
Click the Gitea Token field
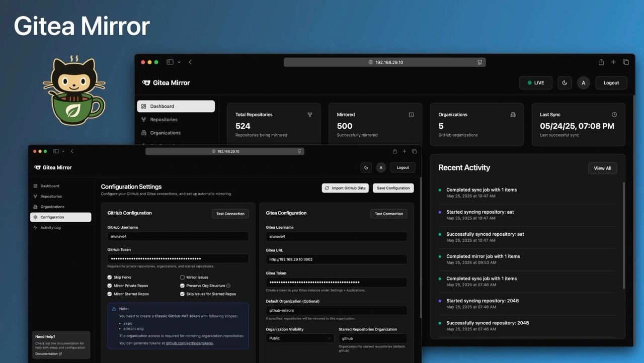pos(337,282)
